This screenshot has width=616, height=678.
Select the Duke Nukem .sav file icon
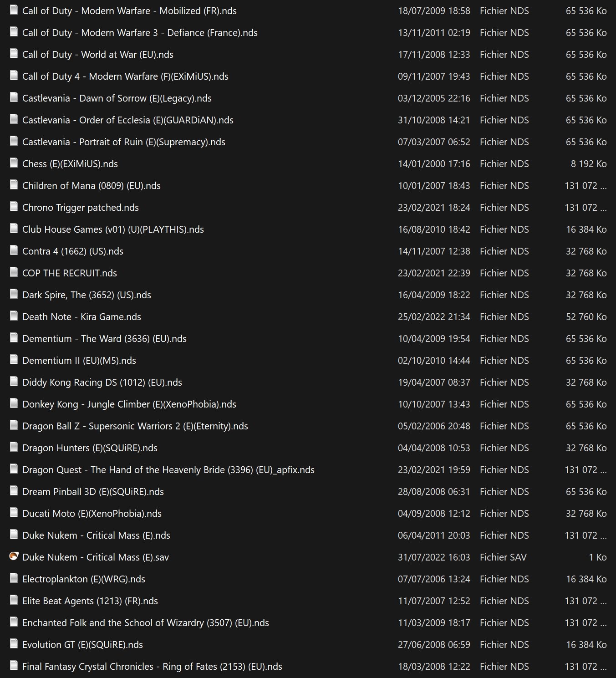click(x=14, y=556)
